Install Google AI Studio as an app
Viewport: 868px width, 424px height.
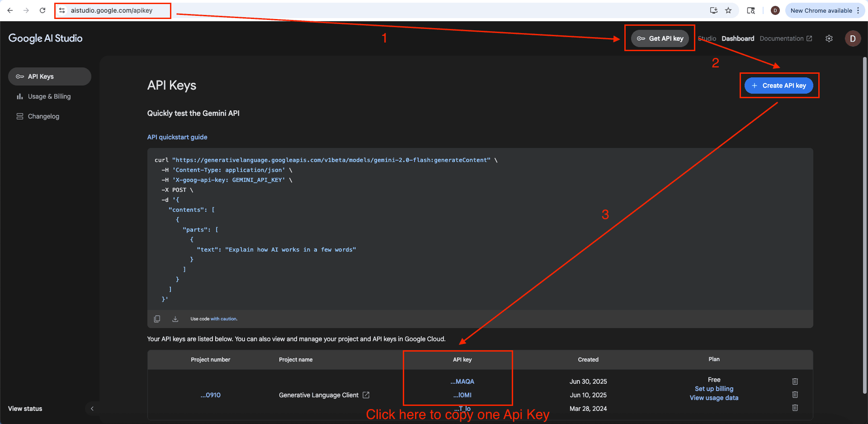713,10
